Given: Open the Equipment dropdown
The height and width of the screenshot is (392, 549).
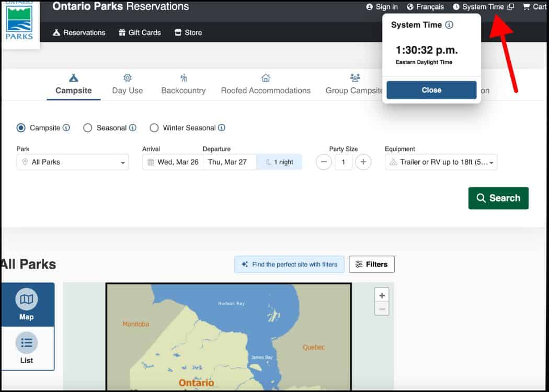Looking at the screenshot, I should 441,162.
